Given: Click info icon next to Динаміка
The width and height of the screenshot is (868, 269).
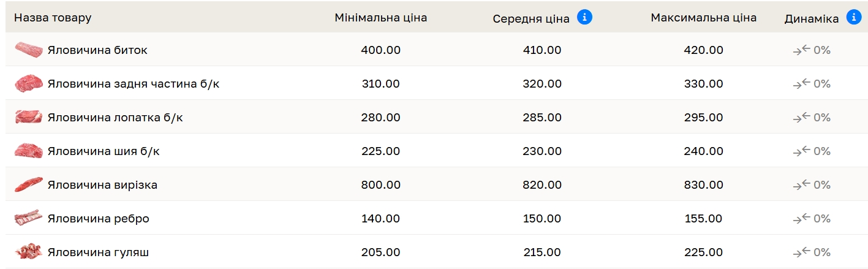Looking at the screenshot, I should [x=854, y=17].
